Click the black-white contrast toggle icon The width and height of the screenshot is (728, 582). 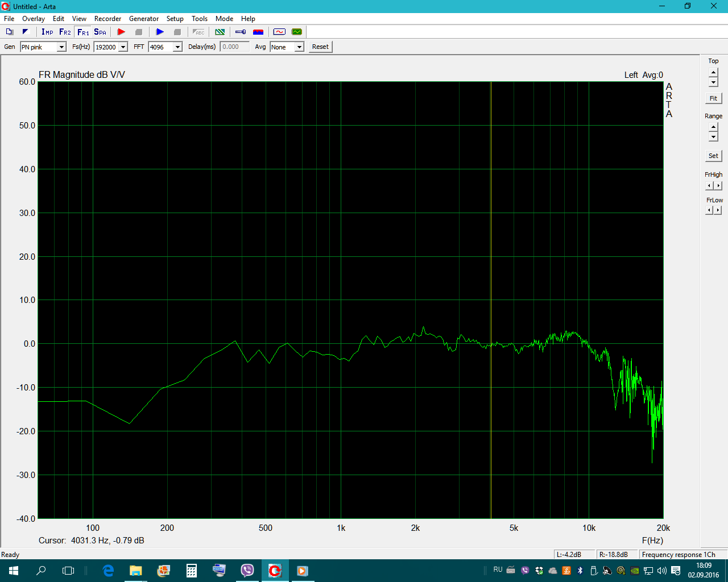pos(26,32)
